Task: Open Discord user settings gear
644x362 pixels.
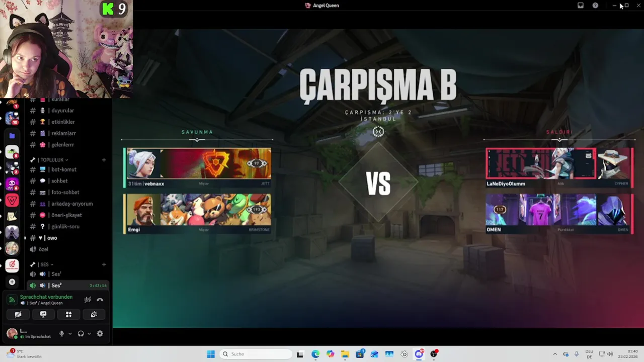Action: click(100, 333)
